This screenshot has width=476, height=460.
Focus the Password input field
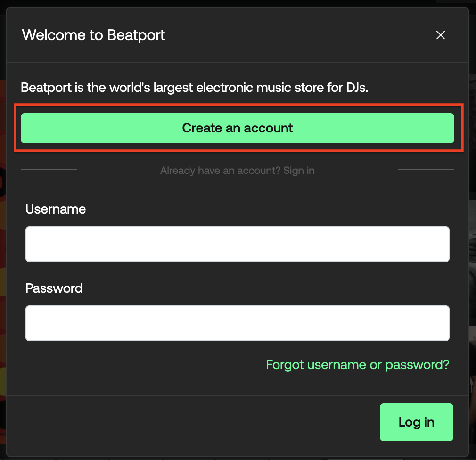point(238,323)
